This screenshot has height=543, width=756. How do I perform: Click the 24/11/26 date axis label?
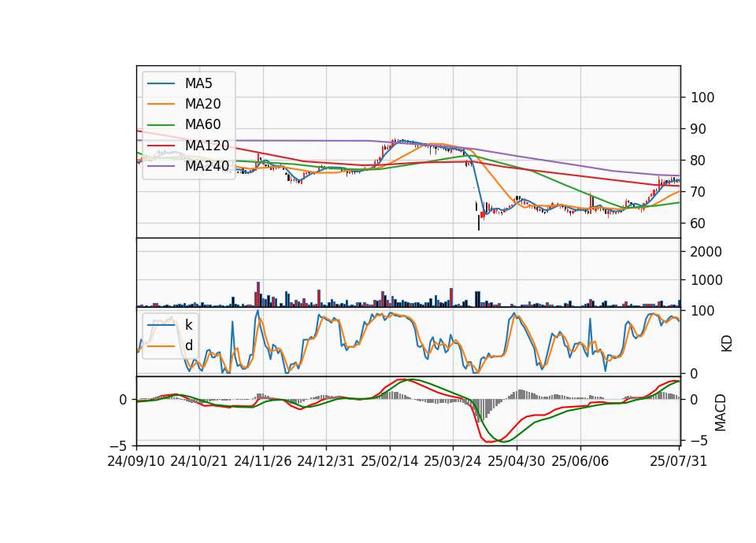point(263,461)
